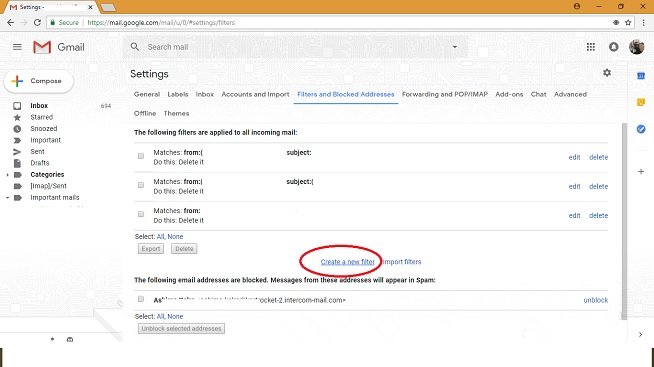The width and height of the screenshot is (654, 367).
Task: Open the Offline tab
Action: click(145, 113)
